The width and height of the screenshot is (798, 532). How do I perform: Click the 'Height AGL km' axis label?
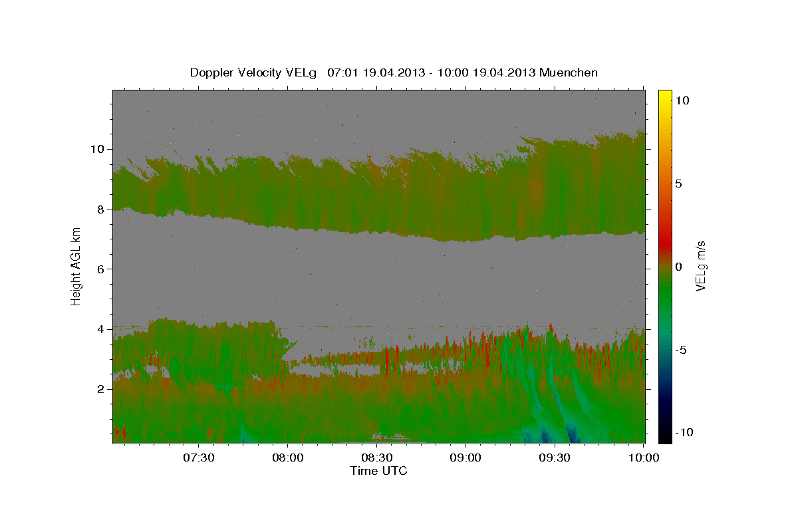(76, 265)
